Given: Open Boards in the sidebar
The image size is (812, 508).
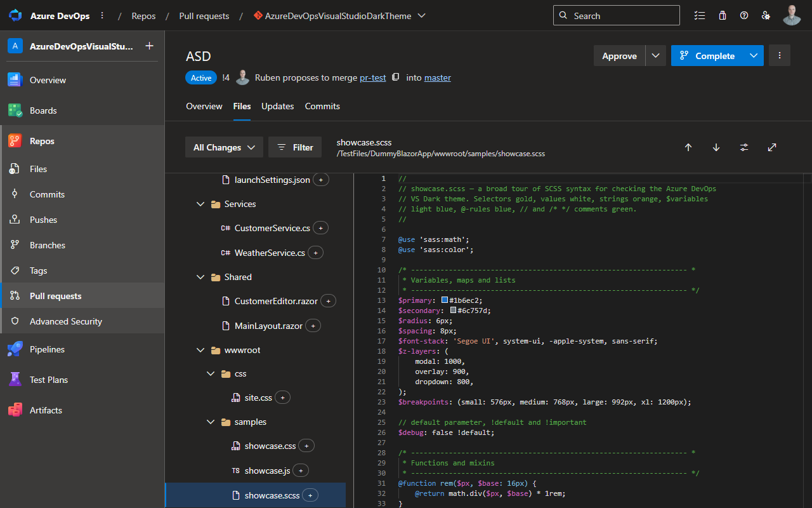Looking at the screenshot, I should tap(82, 110).
